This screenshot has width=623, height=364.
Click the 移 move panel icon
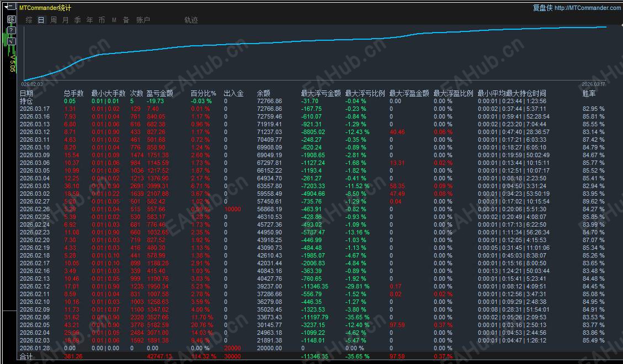coord(11,19)
